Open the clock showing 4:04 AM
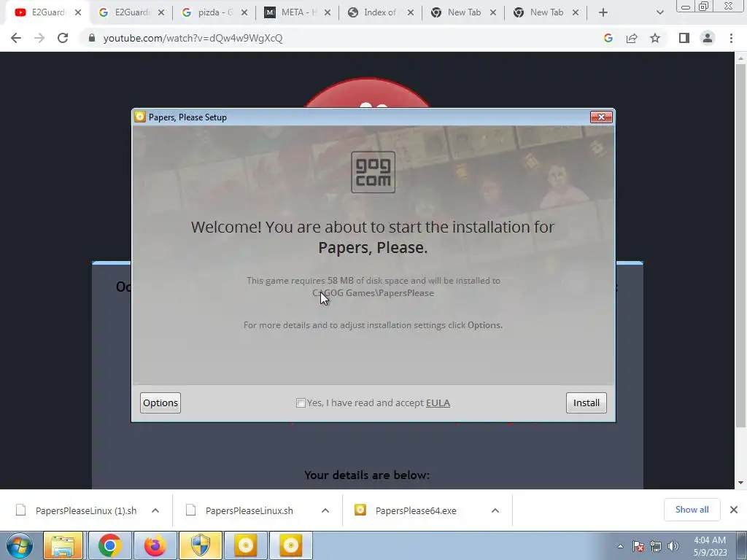The height and width of the screenshot is (560, 747). coord(709,546)
